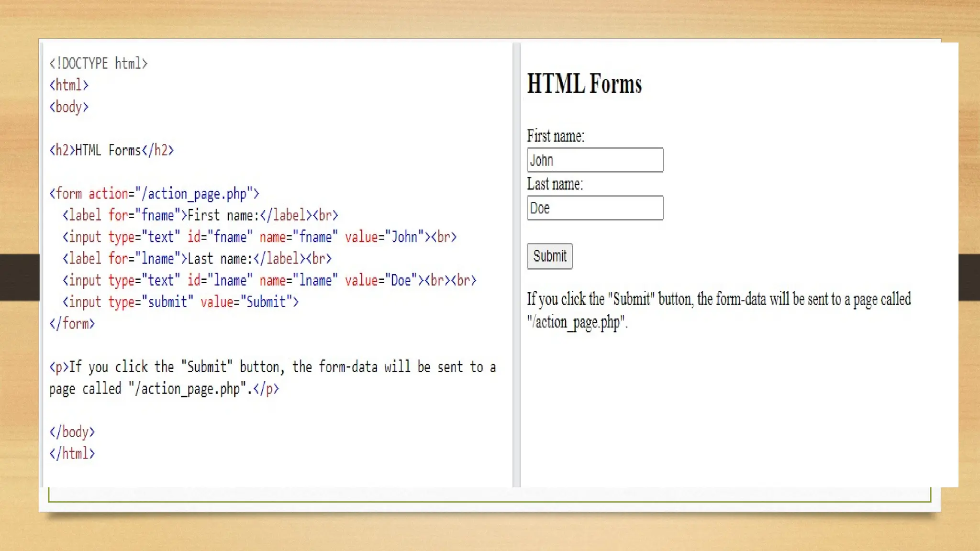Click the "First name:" label in the preview
Screen dimensions: 980x551
pyautogui.click(x=555, y=136)
